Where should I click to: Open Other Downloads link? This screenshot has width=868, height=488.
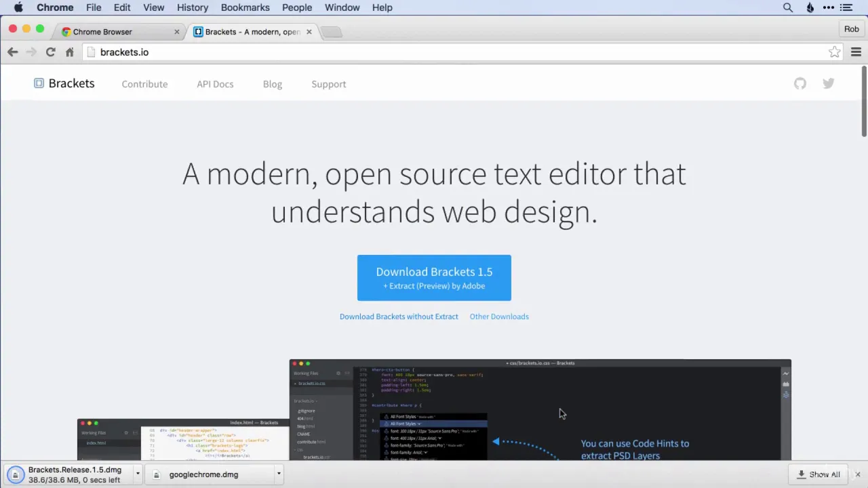pos(499,317)
